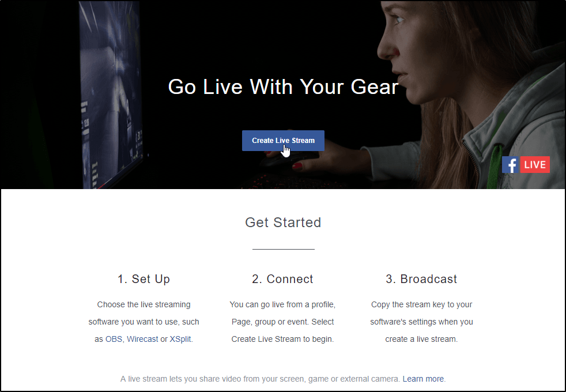
Task: Open the Wirecast link
Action: pyautogui.click(x=142, y=339)
